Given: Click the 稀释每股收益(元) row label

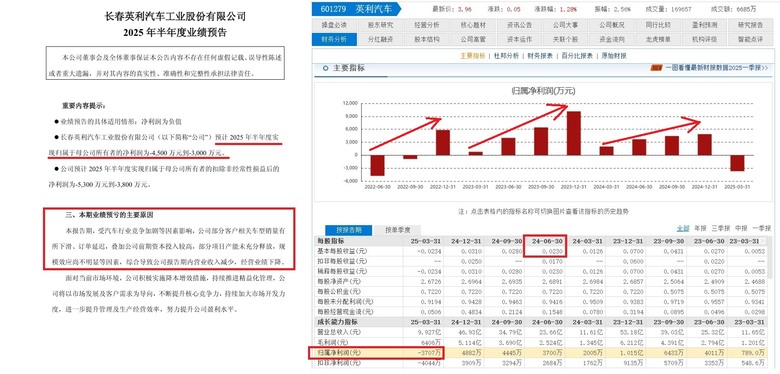Looking at the screenshot, I should [341, 271].
